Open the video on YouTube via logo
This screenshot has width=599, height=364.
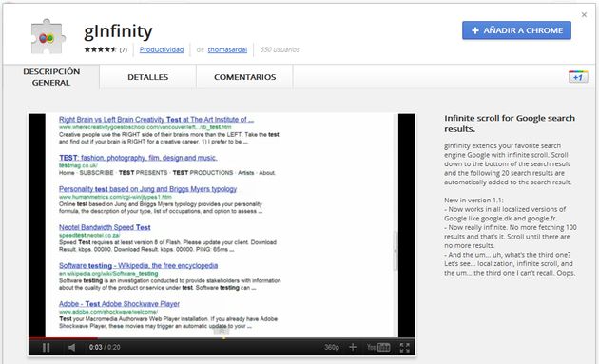[x=378, y=347]
